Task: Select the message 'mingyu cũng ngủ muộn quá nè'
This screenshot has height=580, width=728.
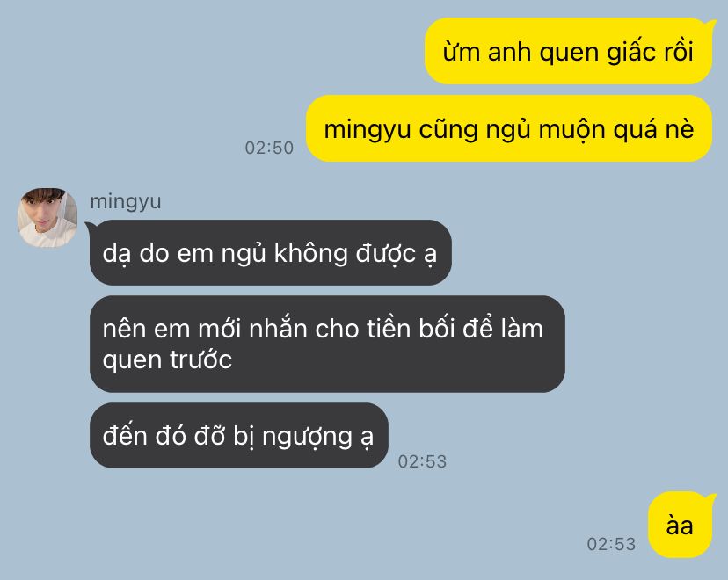Action: point(509,128)
